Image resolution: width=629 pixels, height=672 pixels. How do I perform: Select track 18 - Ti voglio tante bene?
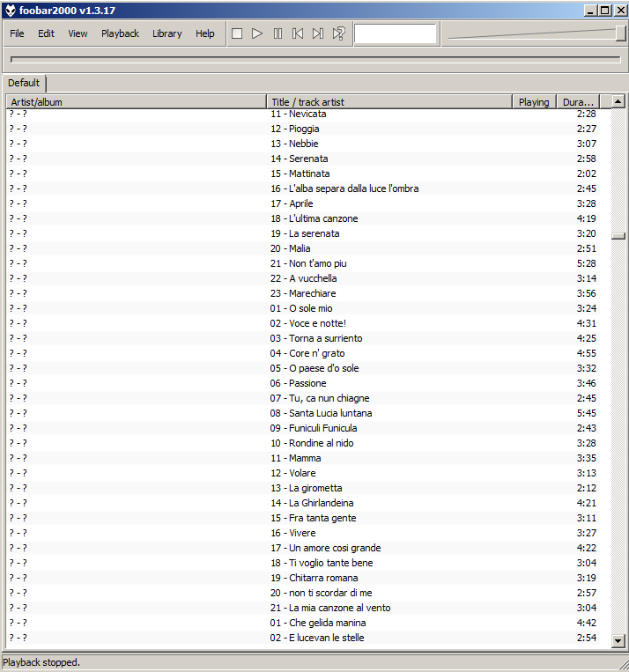tap(303, 563)
